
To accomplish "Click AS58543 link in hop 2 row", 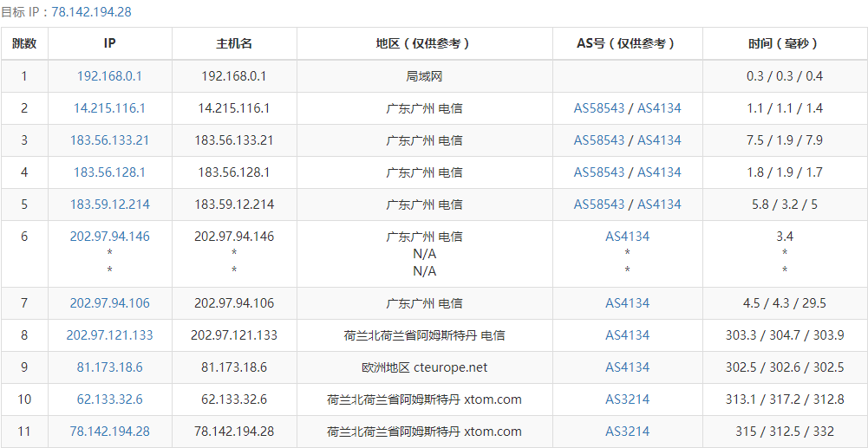I will tap(599, 108).
